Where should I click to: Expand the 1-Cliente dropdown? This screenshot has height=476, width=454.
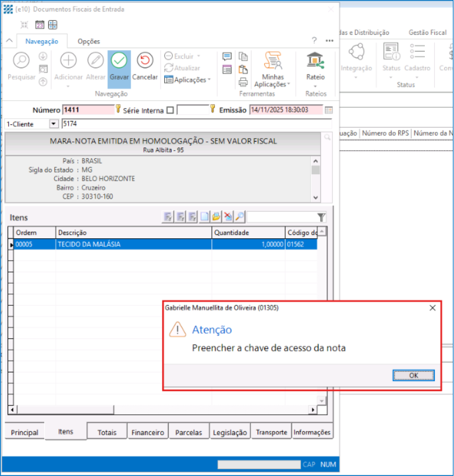click(54, 124)
